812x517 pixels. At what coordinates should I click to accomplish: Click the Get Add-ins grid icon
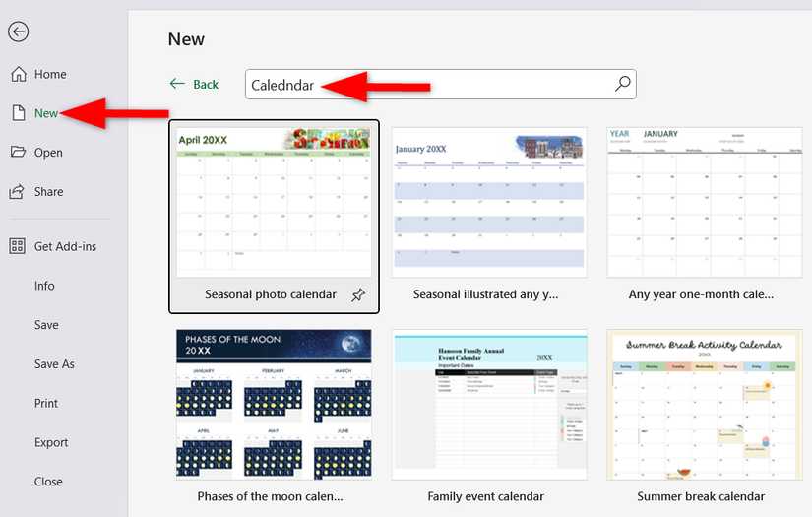[x=17, y=246]
